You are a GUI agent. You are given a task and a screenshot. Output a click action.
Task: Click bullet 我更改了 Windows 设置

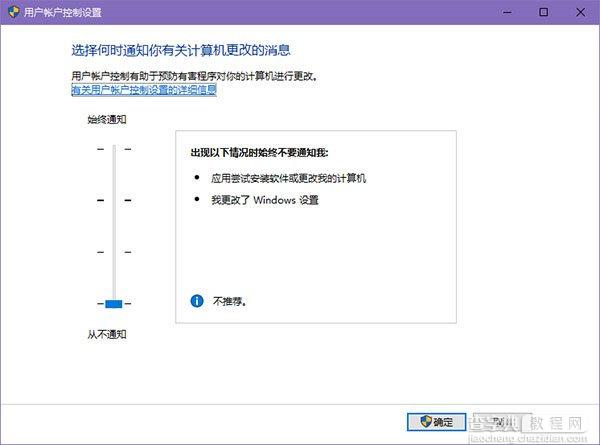point(265,200)
